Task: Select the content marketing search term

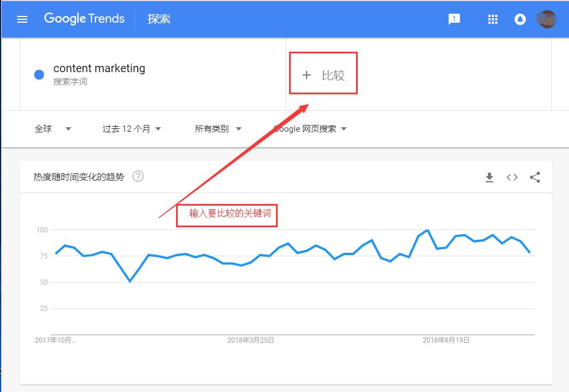Action: click(x=99, y=68)
